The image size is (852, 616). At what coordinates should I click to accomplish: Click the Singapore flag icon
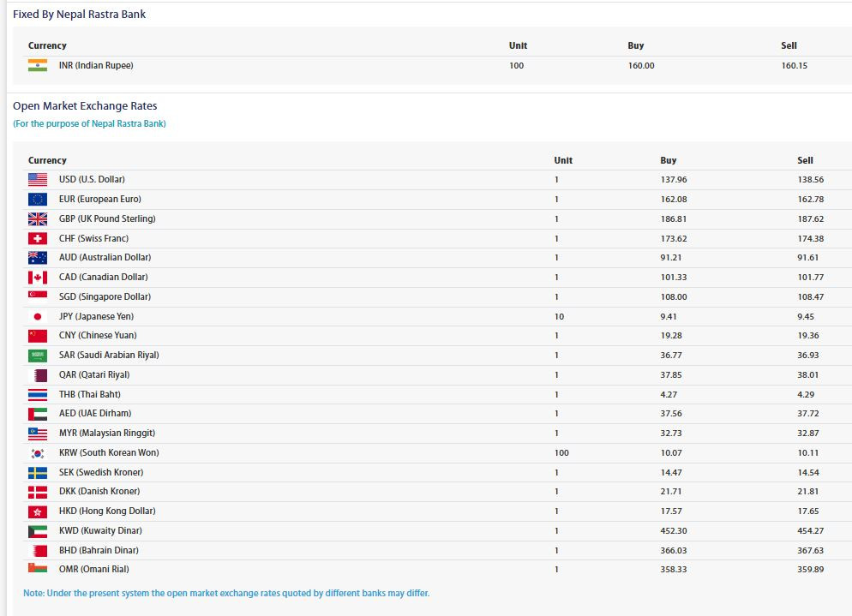38,295
